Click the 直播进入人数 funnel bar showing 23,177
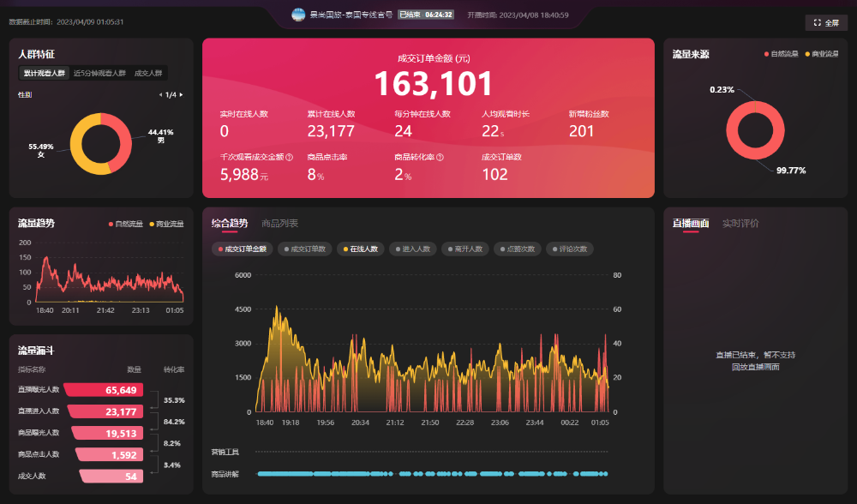The height and width of the screenshot is (504, 857). click(x=105, y=411)
